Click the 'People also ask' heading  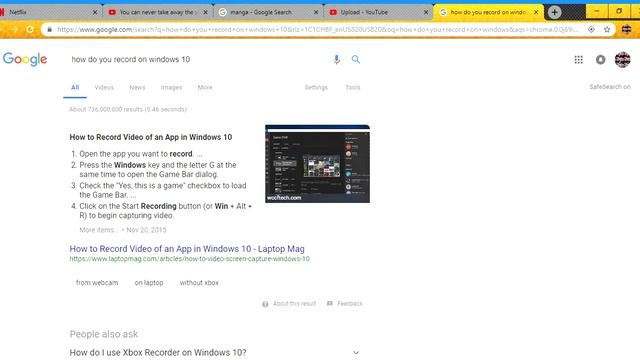pyautogui.click(x=104, y=334)
